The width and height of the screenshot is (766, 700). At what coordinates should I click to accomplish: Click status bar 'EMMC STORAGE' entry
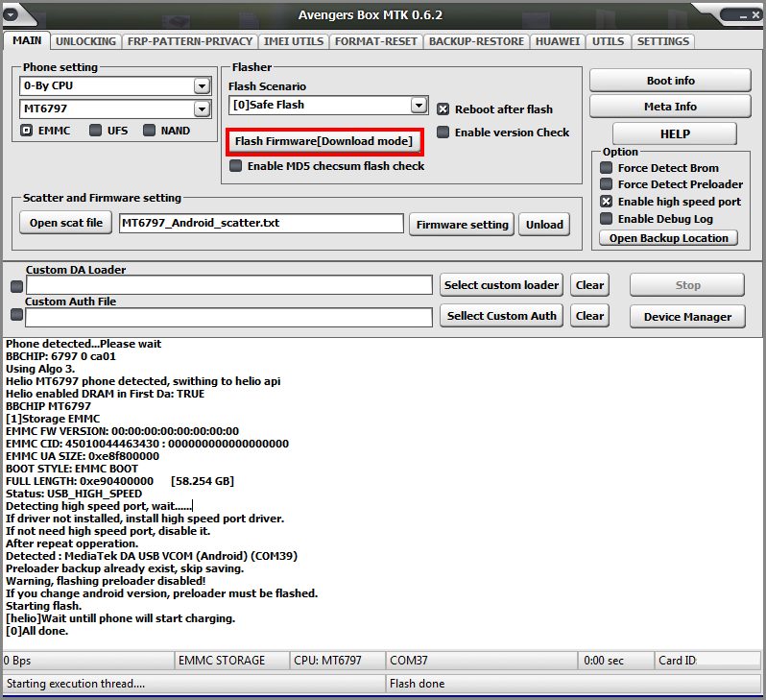(x=232, y=661)
